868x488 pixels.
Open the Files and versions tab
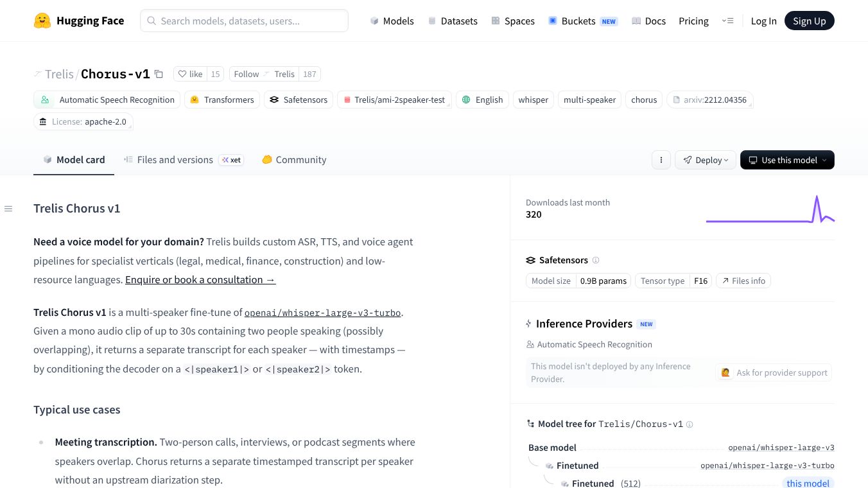point(184,160)
